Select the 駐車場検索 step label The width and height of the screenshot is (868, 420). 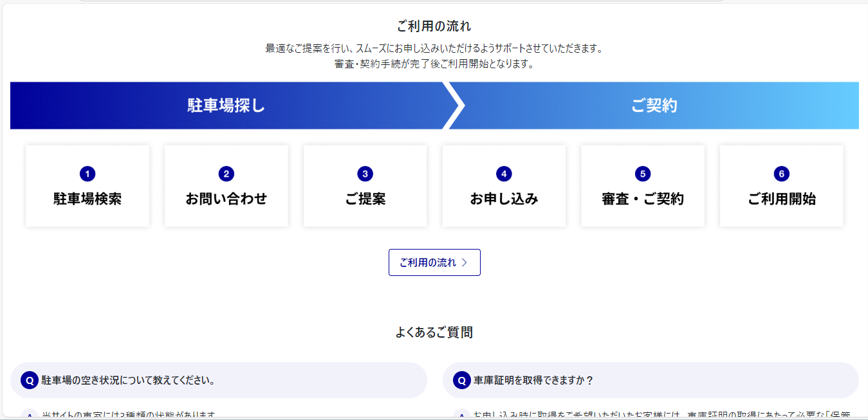click(x=88, y=199)
